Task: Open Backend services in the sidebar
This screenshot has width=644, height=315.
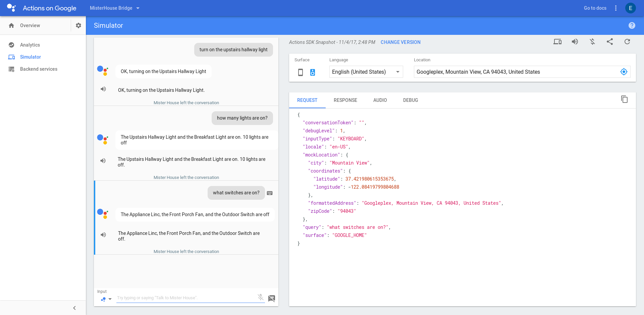Action: coord(39,69)
